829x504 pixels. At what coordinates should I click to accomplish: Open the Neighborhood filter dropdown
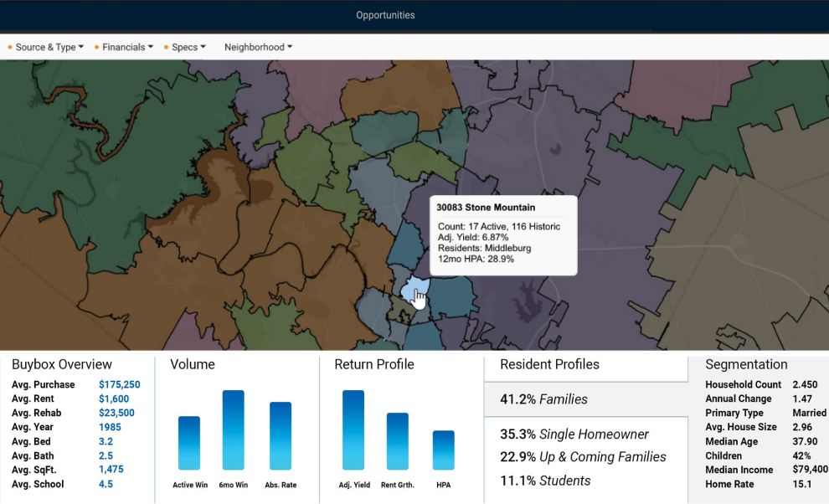pos(258,47)
